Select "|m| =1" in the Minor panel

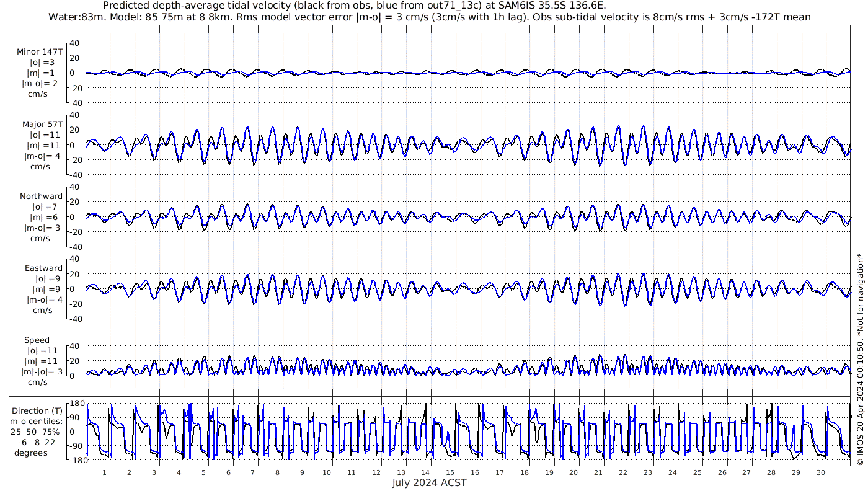tap(43, 73)
